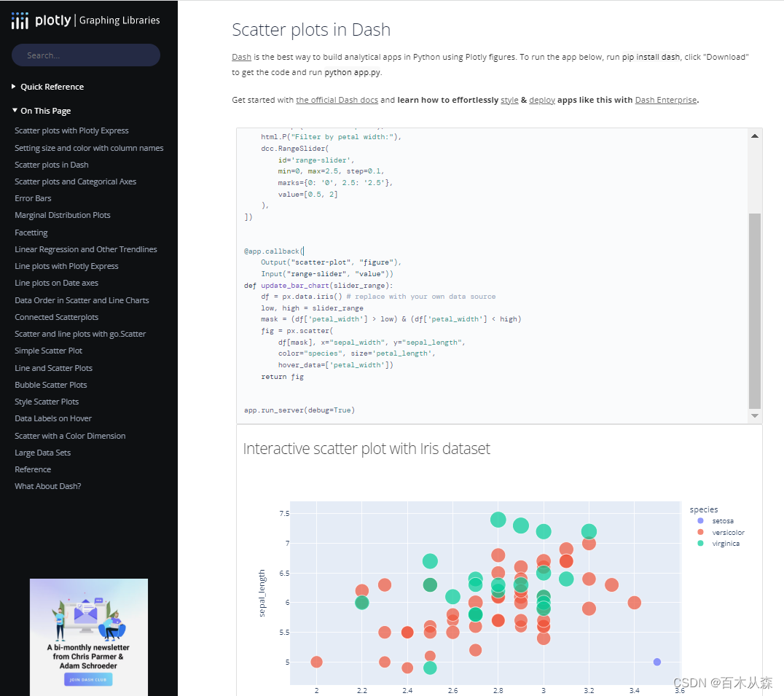Click code panel scroll-down arrow
This screenshot has width=784, height=696.
pos(755,416)
